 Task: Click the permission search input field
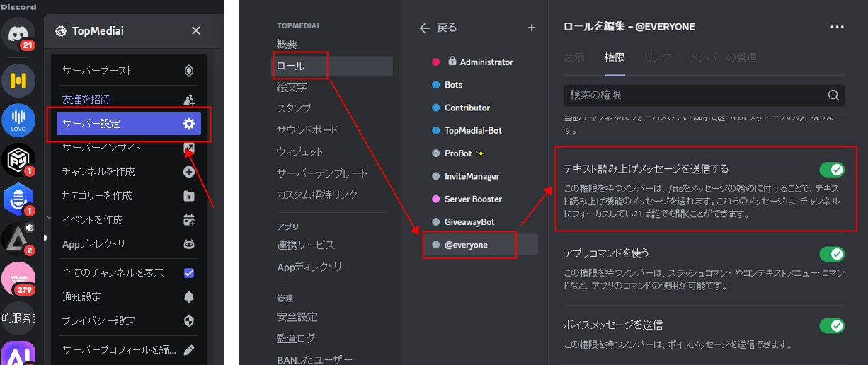point(694,95)
